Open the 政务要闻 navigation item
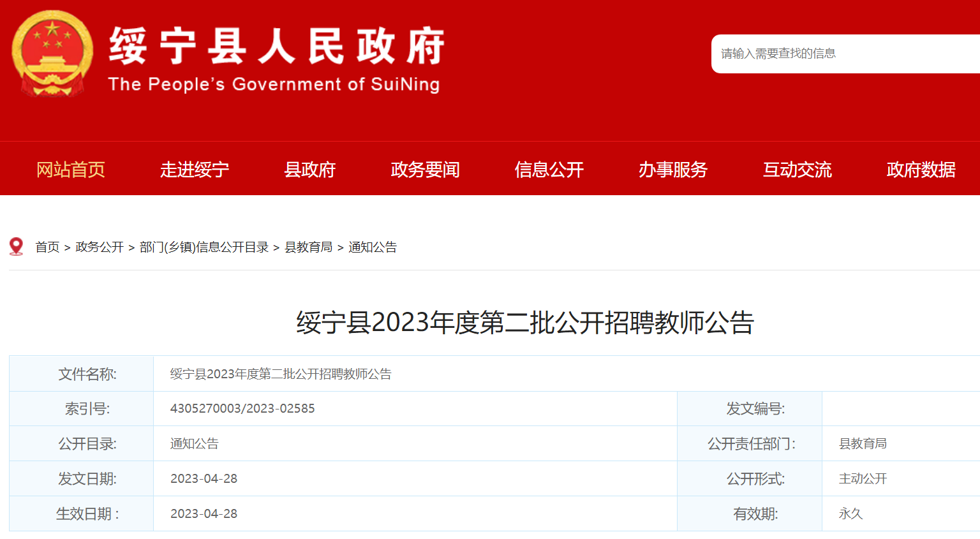980x539 pixels. click(x=426, y=170)
